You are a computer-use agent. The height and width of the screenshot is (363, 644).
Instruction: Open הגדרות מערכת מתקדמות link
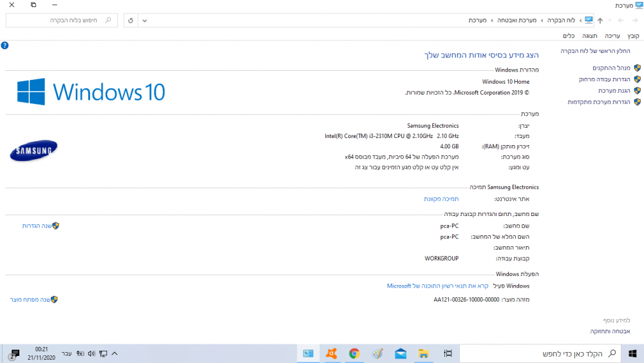pyautogui.click(x=599, y=102)
